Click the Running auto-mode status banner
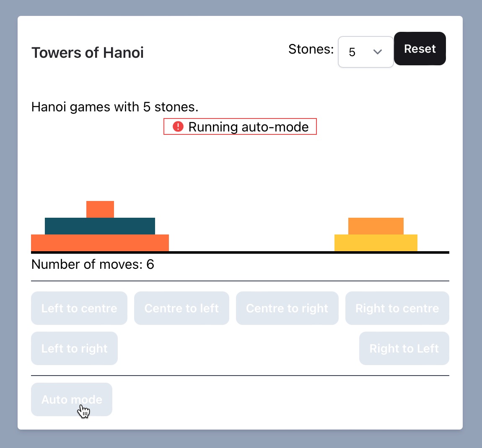 pos(240,126)
